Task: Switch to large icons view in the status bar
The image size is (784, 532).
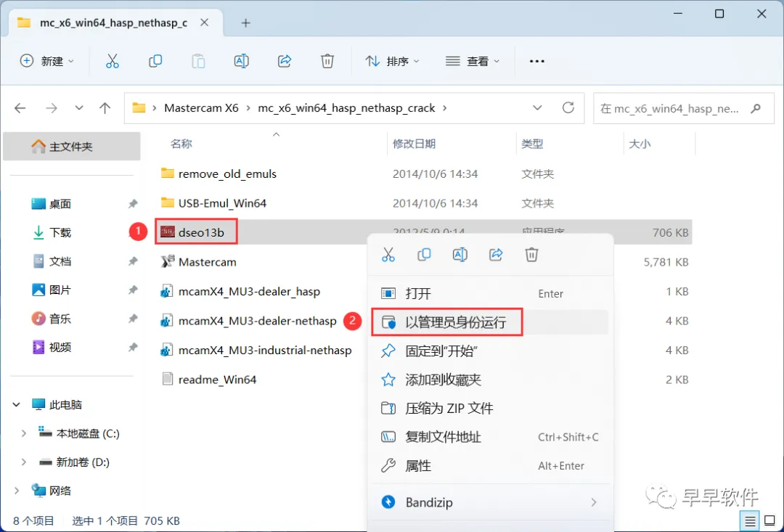Action: pyautogui.click(x=770, y=521)
